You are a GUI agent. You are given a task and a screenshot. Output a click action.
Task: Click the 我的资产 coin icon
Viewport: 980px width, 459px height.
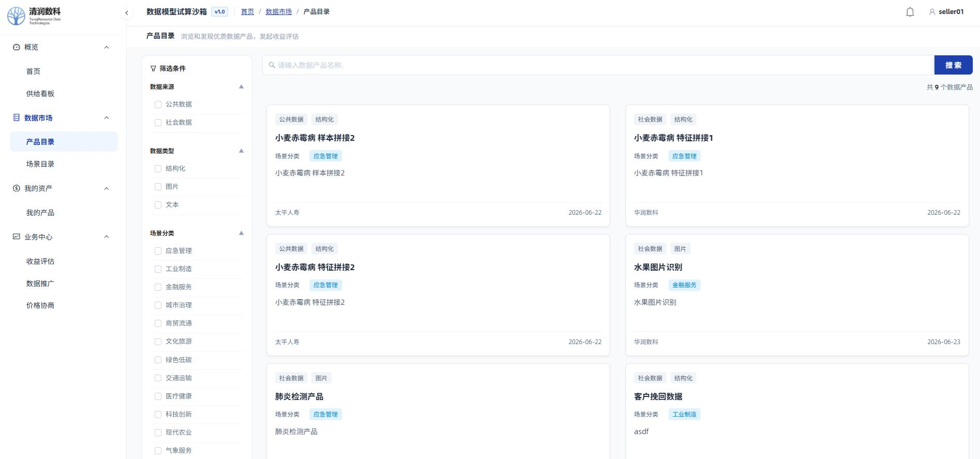pos(17,188)
